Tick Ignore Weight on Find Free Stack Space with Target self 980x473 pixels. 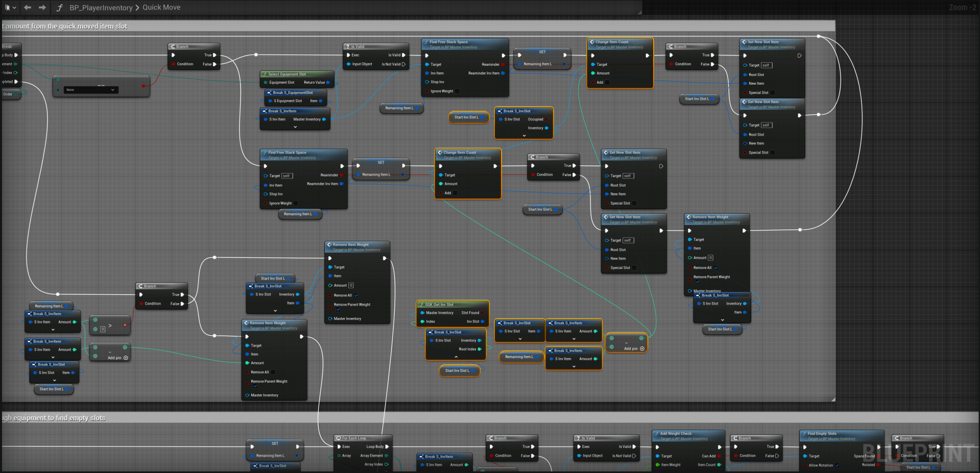pos(295,204)
